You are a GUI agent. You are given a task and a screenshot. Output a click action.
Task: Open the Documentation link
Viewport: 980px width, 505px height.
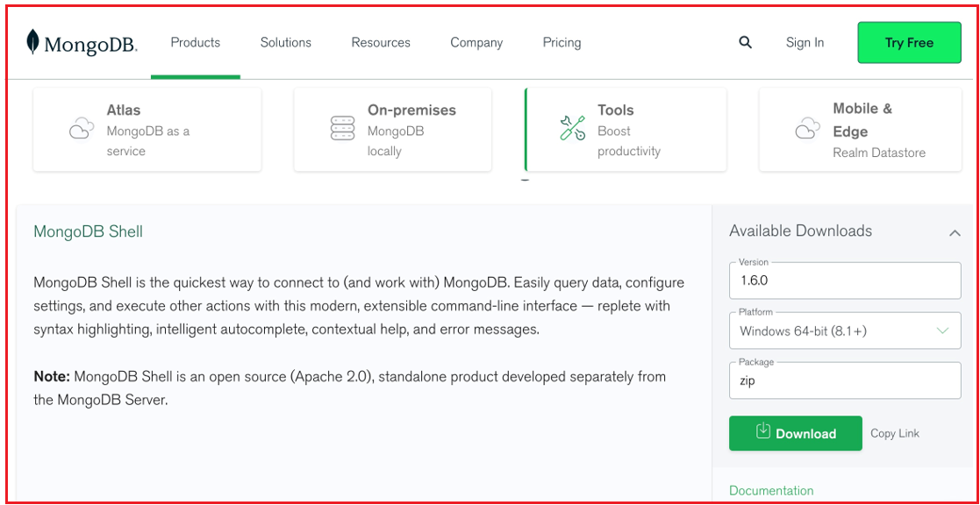pos(771,491)
